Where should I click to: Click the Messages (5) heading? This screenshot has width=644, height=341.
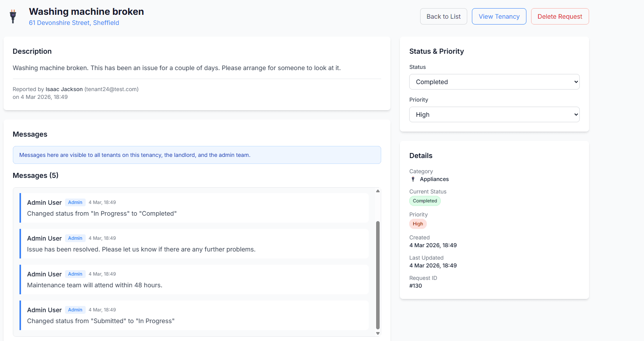pos(35,176)
